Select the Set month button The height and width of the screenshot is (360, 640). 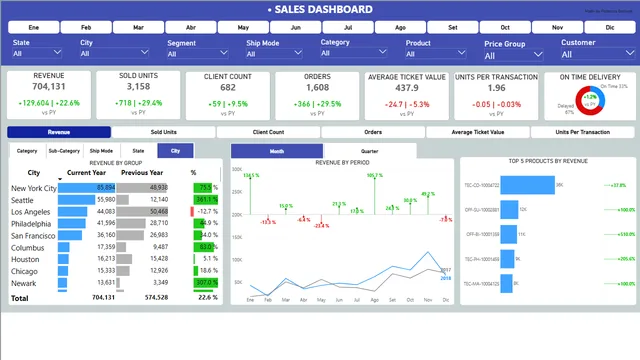453,27
